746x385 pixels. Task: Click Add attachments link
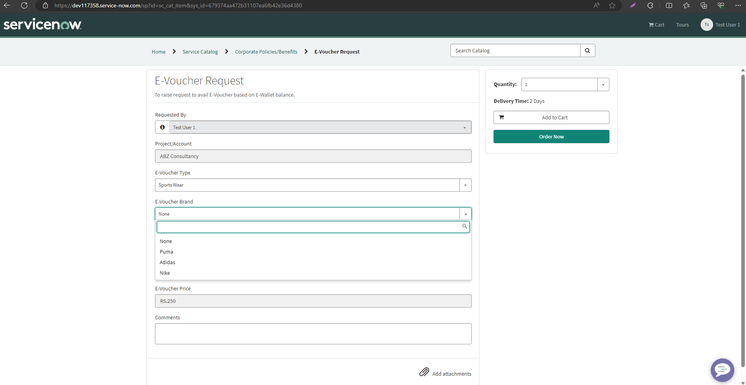[x=452, y=374]
